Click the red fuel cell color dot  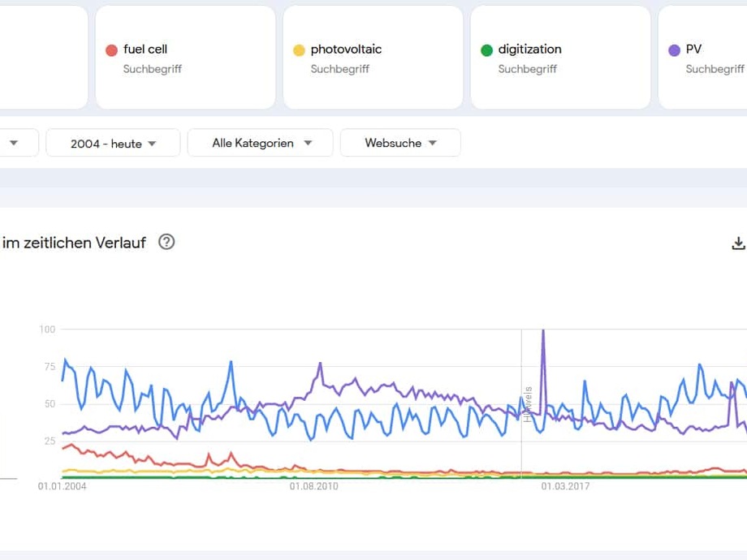(112, 50)
